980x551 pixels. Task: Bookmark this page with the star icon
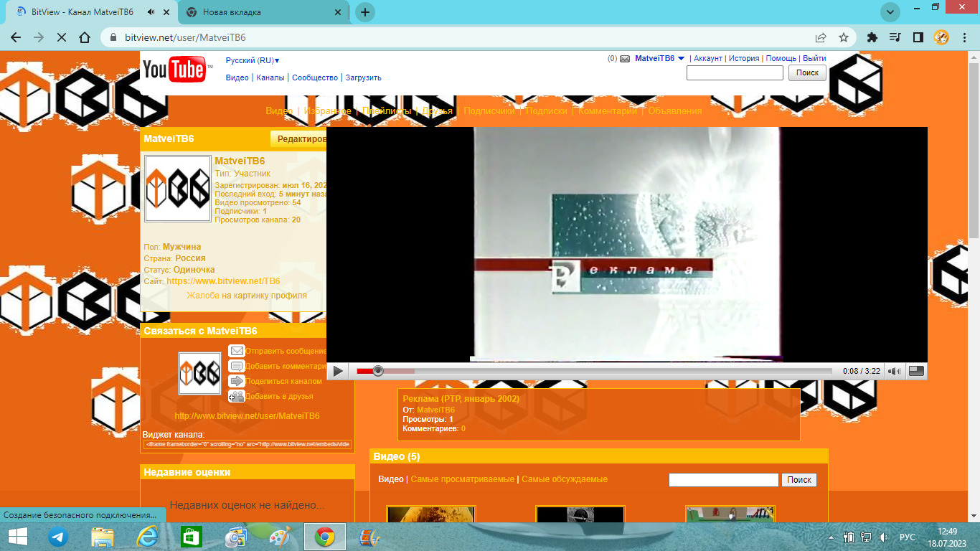coord(844,37)
